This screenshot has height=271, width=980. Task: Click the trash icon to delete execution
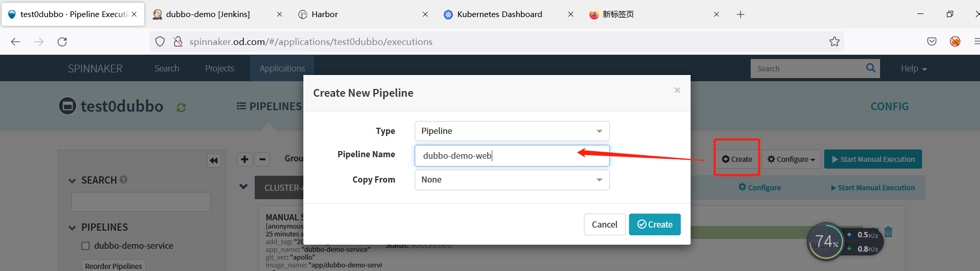(x=888, y=232)
